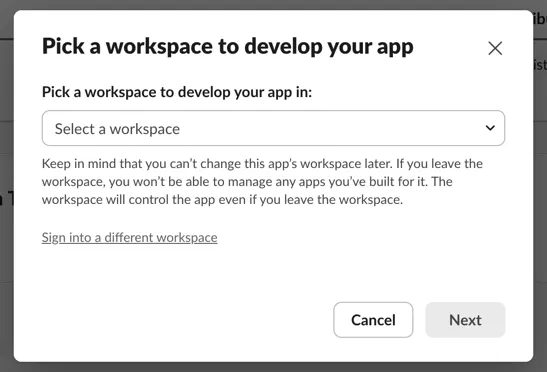Click the dialog title 'Pick a workspace to develop your app'
This screenshot has width=547, height=372.
coord(228,47)
